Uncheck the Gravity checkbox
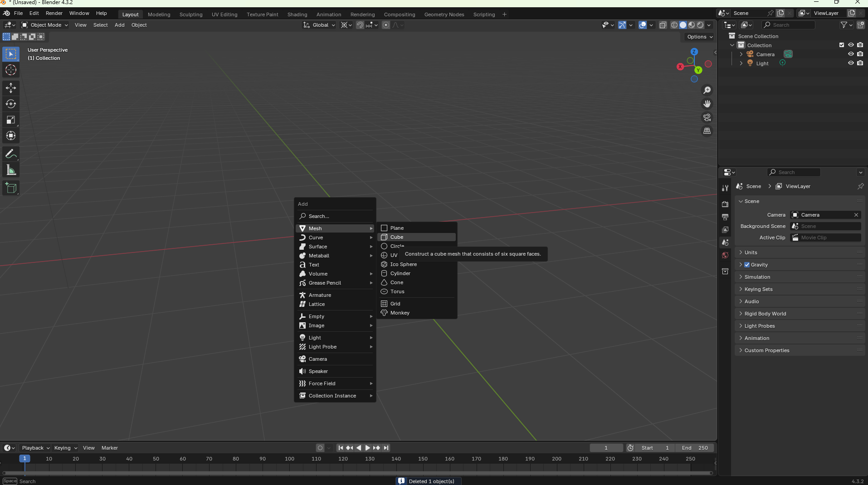 (747, 265)
